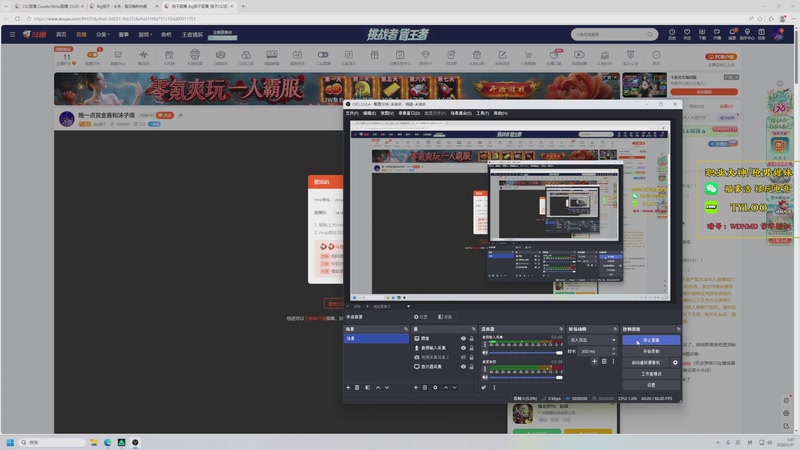Click the 启动虚拟摄像机 button in OBS
Viewport: 800px width, 450px height.
pos(645,363)
